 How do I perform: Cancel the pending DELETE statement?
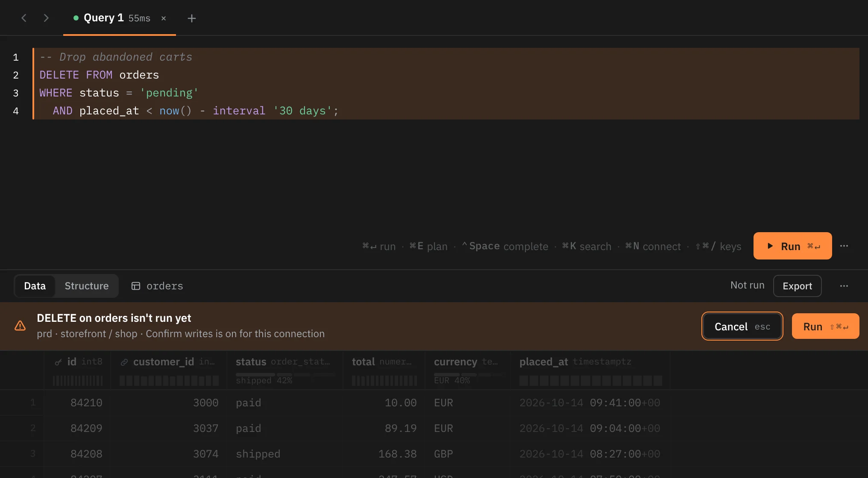pyautogui.click(x=742, y=326)
